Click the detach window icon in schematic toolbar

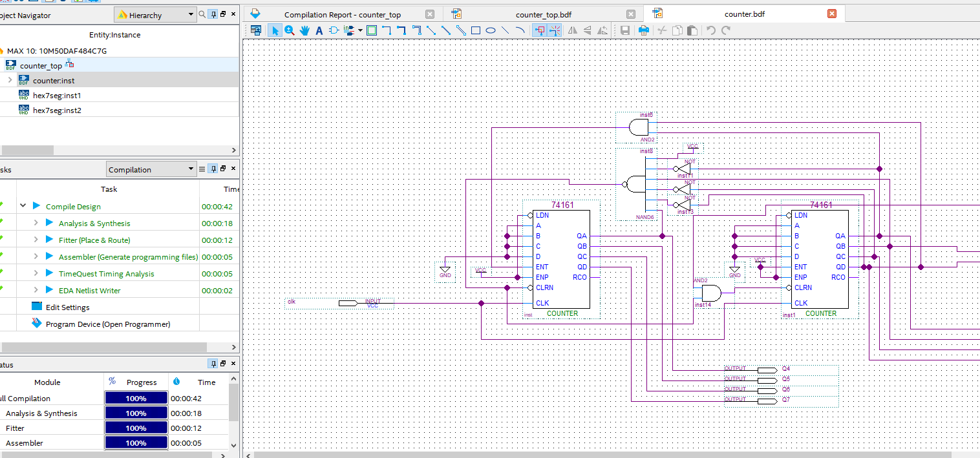click(x=256, y=30)
